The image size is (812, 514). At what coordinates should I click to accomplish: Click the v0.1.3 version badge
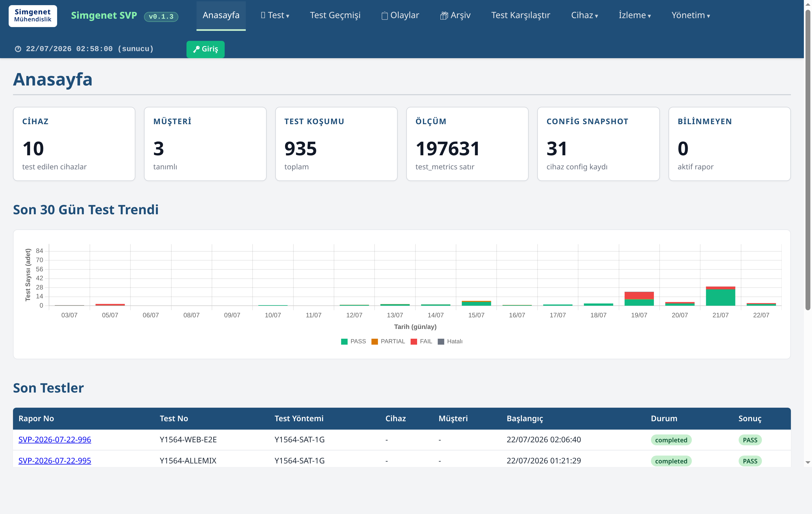click(x=161, y=17)
